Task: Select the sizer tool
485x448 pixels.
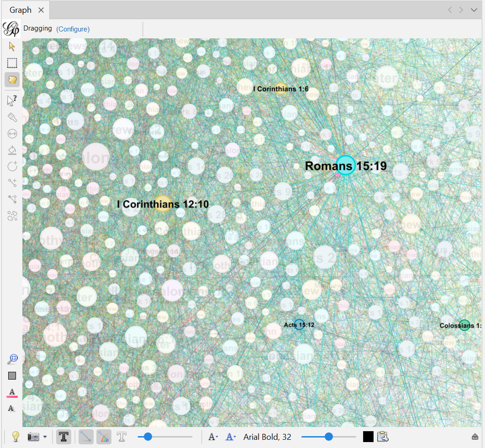Action: 12,134
